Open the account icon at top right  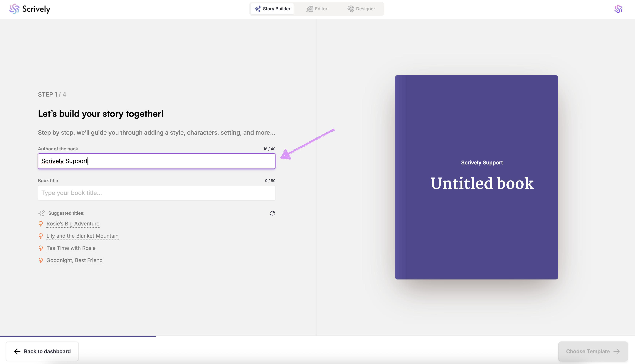pos(618,9)
